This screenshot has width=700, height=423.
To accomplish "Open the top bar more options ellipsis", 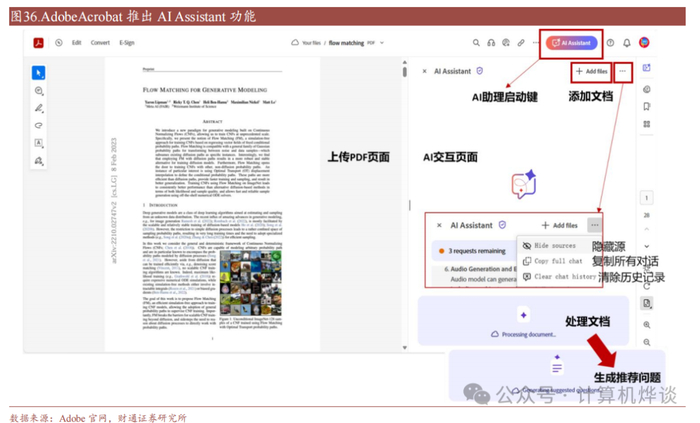I will point(536,43).
